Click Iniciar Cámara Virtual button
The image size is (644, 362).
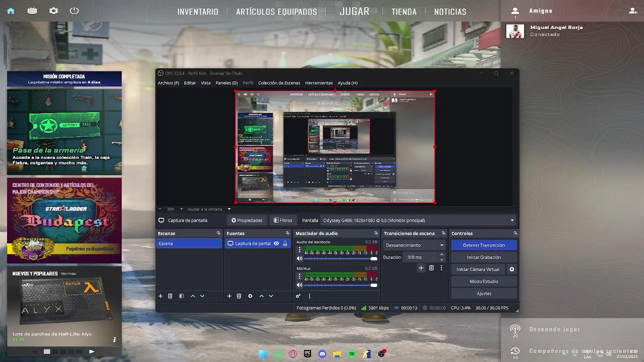pyautogui.click(x=478, y=269)
